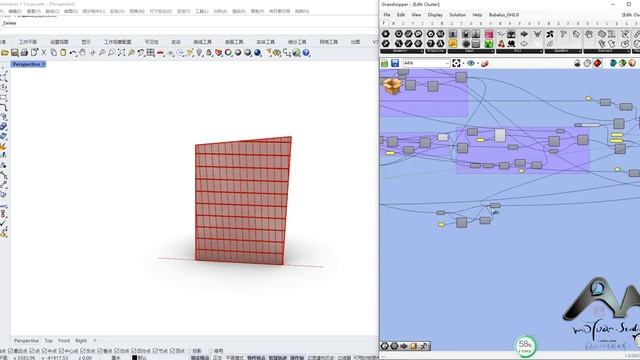Open 曲线工具 toolbar tab
640x360 pixels.
coord(202,42)
